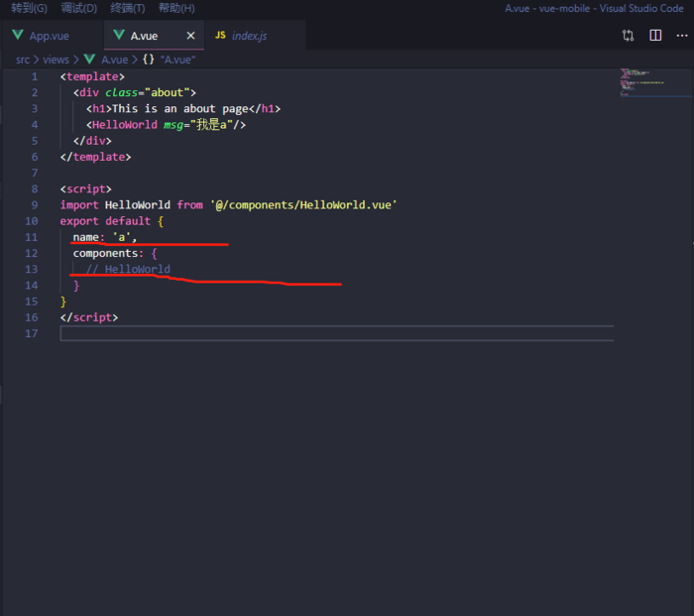Screen dimensions: 694x616
Task: Click the code minimap preview
Action: pyautogui.click(x=655, y=82)
